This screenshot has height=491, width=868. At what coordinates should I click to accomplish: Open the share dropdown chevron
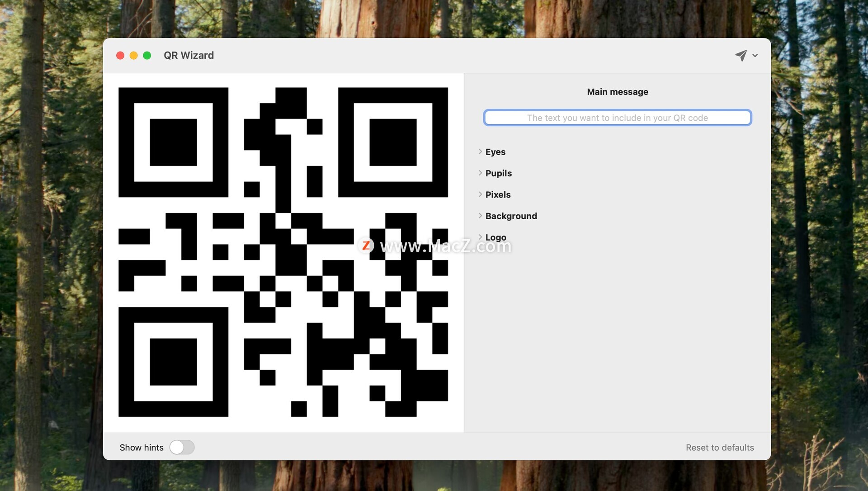755,56
